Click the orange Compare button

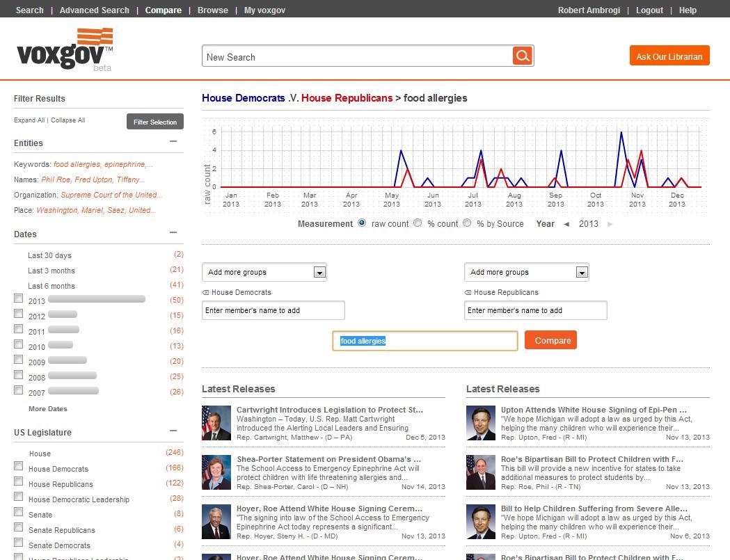click(x=550, y=340)
